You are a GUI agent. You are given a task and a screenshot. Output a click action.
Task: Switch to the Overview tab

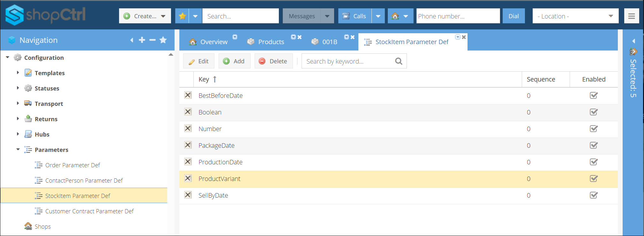tap(213, 42)
